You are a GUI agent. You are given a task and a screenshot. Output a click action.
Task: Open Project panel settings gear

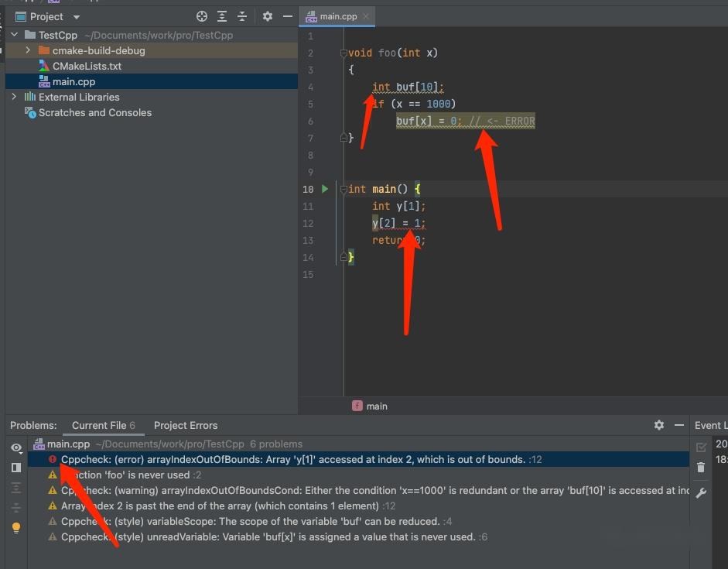(268, 16)
